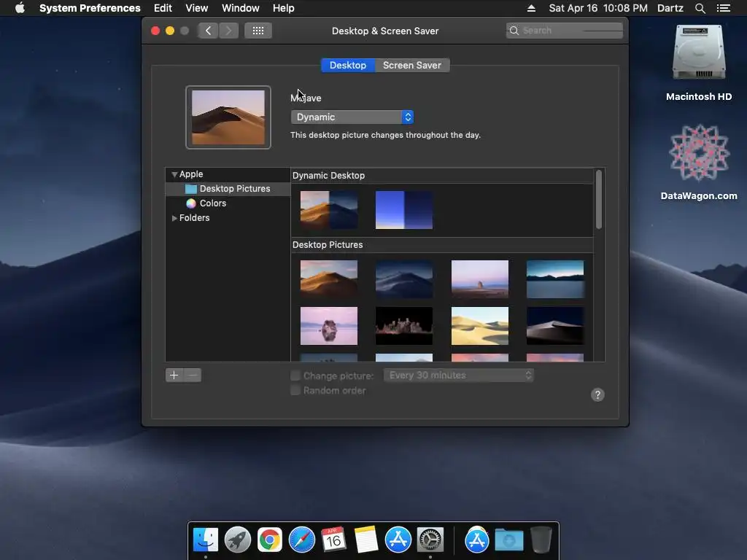The width and height of the screenshot is (747, 560).
Task: Select the Desktop tab
Action: coord(348,65)
